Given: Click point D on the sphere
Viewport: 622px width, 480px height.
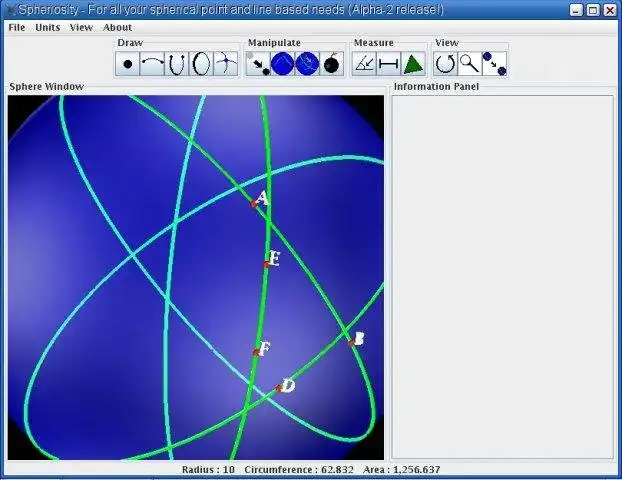Looking at the screenshot, I should [x=278, y=388].
